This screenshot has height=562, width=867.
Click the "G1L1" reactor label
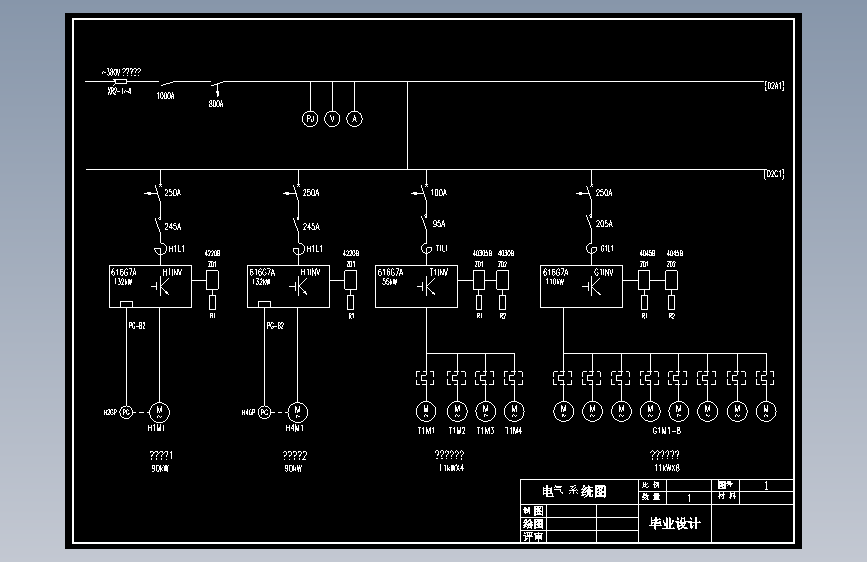pyautogui.click(x=607, y=248)
